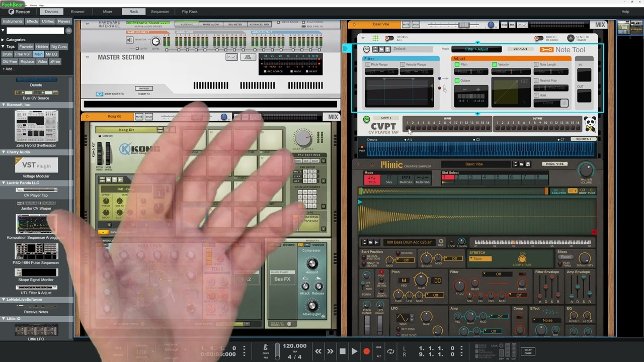Toggle the Loop transport icon
Screen dimensions: 644x362
390,351
